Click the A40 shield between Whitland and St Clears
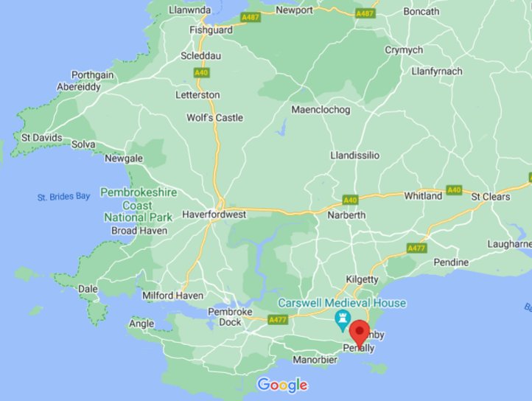The width and height of the screenshot is (532, 401). click(x=454, y=189)
